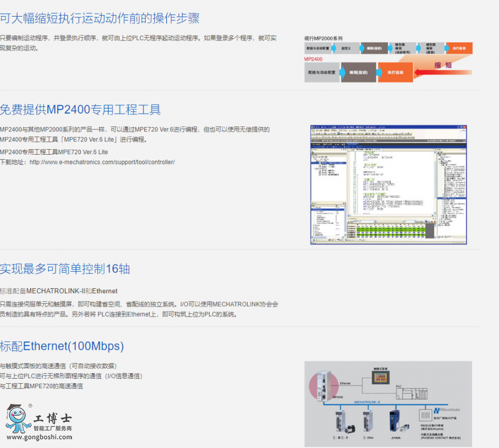Click the e-mechatronics.com download URL
The height and width of the screenshot is (448, 499).
click(x=102, y=162)
